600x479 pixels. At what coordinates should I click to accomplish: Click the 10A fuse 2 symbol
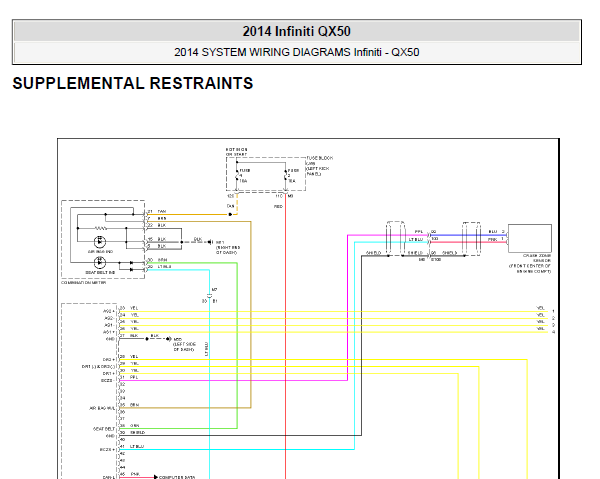point(285,176)
